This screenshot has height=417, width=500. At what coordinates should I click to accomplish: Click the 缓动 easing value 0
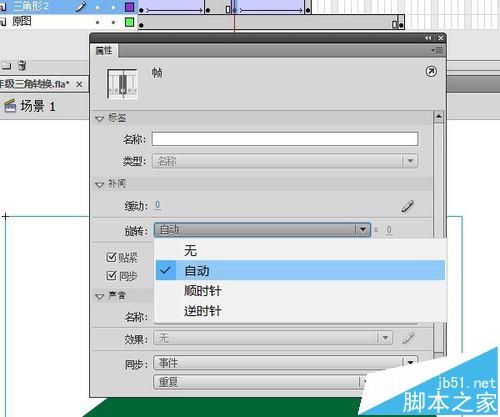(x=158, y=205)
